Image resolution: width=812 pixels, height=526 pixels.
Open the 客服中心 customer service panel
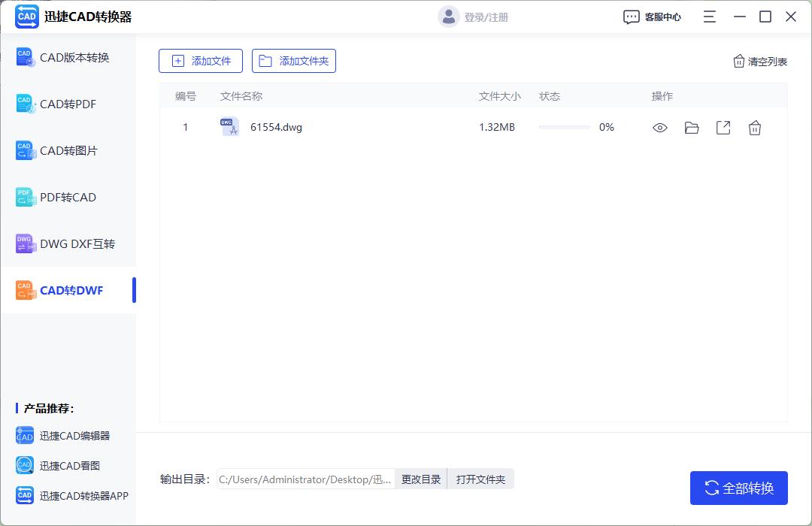click(x=652, y=16)
